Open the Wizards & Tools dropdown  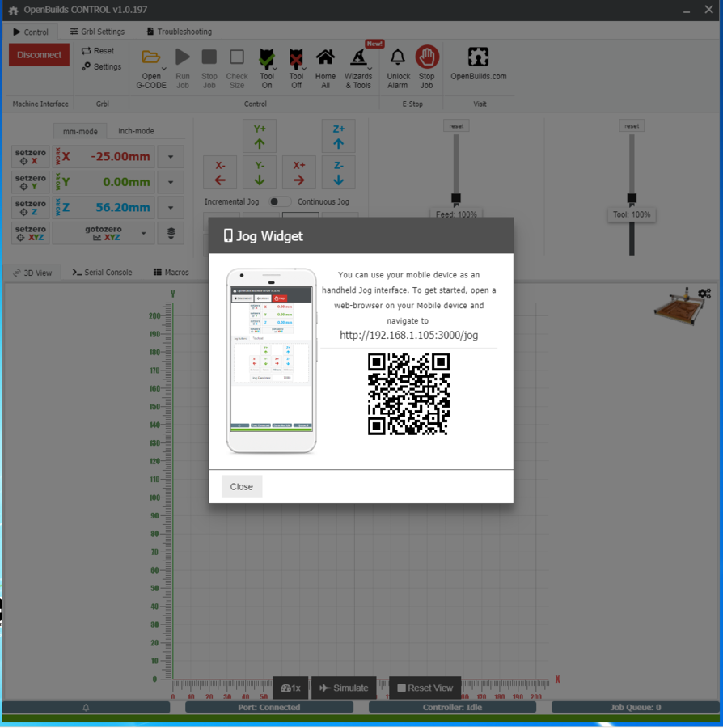pos(358,58)
